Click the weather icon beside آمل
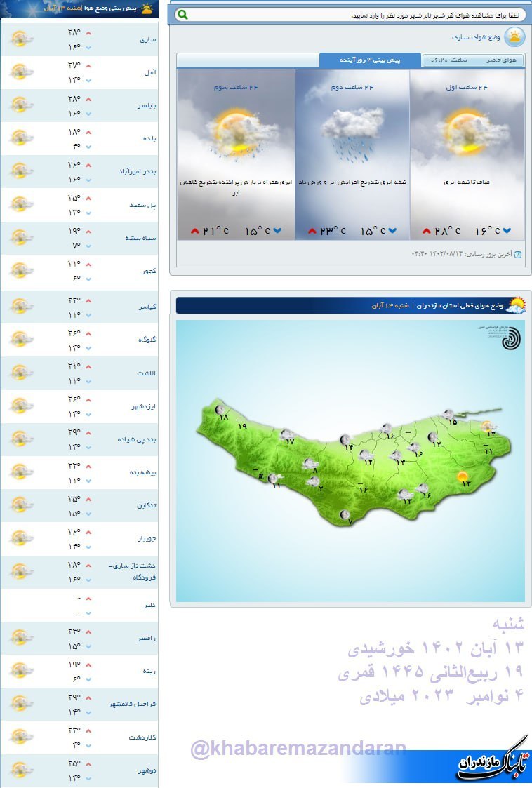 21,72
